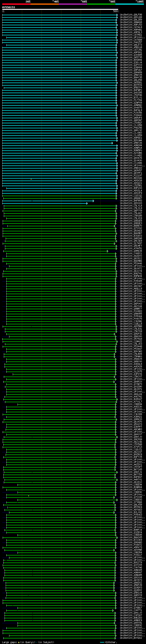The width and height of the screenshot is (146, 644).
Task: Select the UniRef100_A9PHA1 label
Action: [131, 30]
